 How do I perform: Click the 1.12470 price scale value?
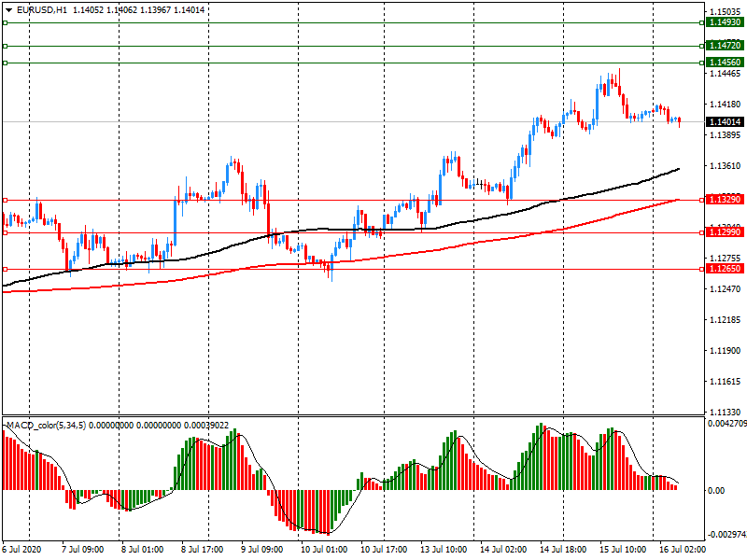[726, 289]
